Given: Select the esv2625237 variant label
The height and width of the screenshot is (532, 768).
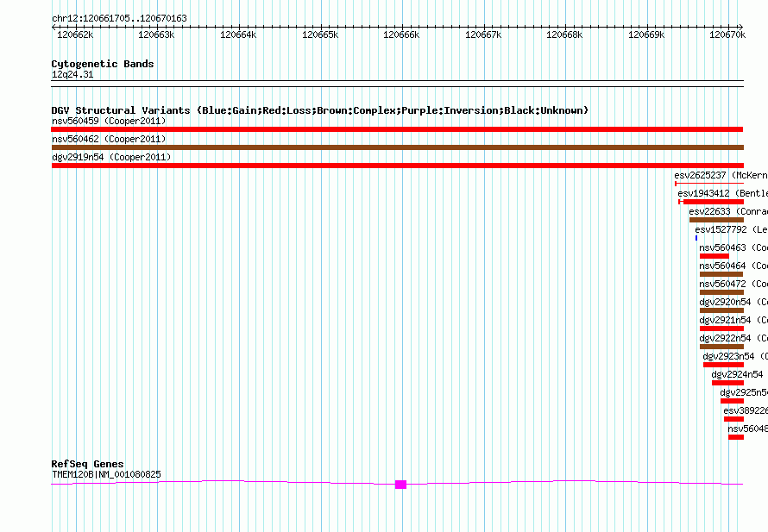Looking at the screenshot, I should pos(721,175).
